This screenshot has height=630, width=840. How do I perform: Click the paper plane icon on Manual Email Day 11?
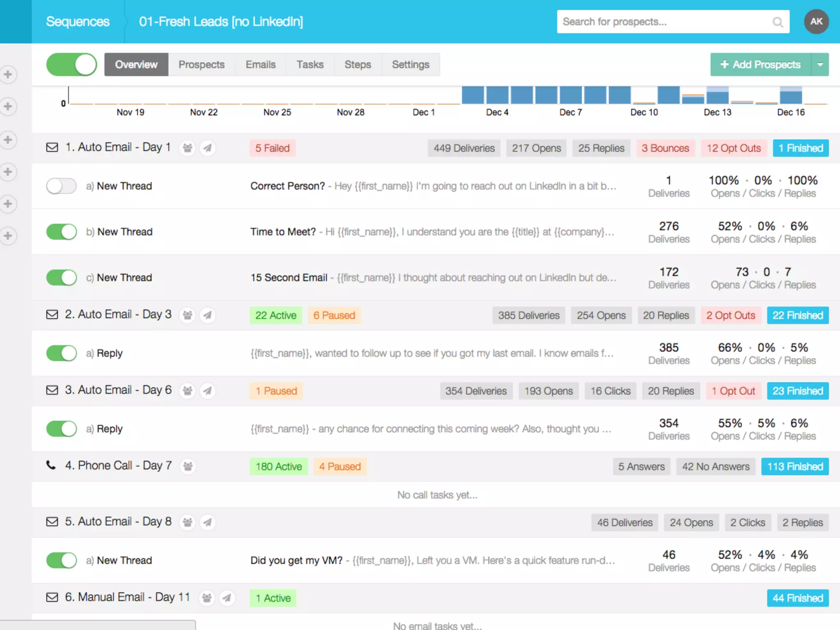227,598
